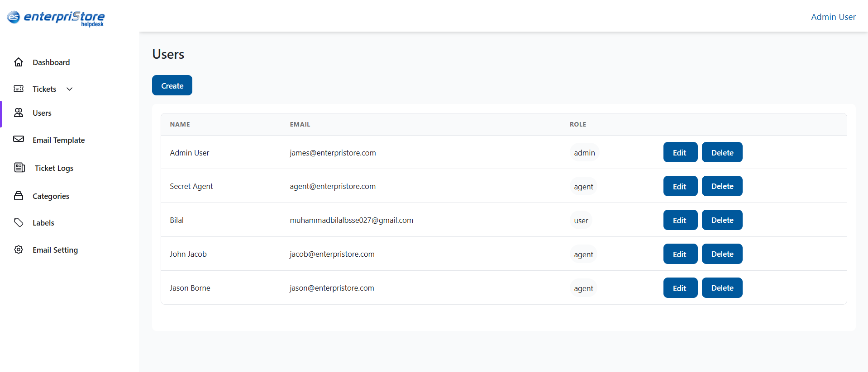Click the Users people icon
This screenshot has width=868, height=372.
[19, 113]
